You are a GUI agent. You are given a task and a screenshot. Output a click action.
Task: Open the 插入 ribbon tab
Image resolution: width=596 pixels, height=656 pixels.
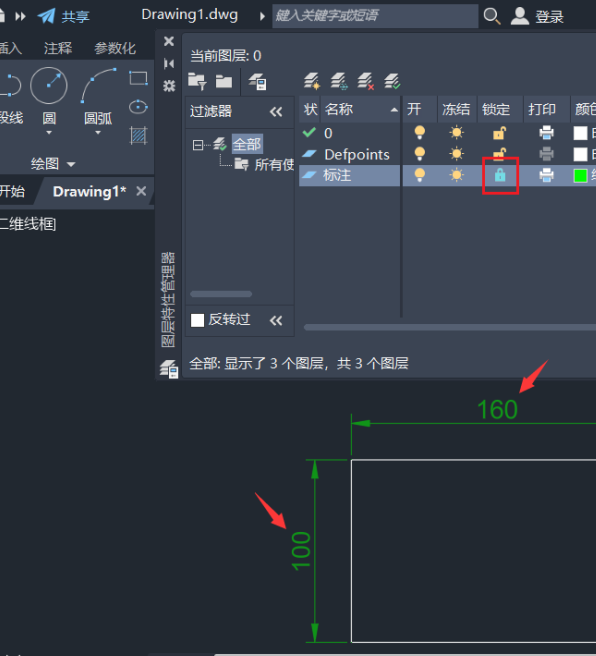point(10,48)
